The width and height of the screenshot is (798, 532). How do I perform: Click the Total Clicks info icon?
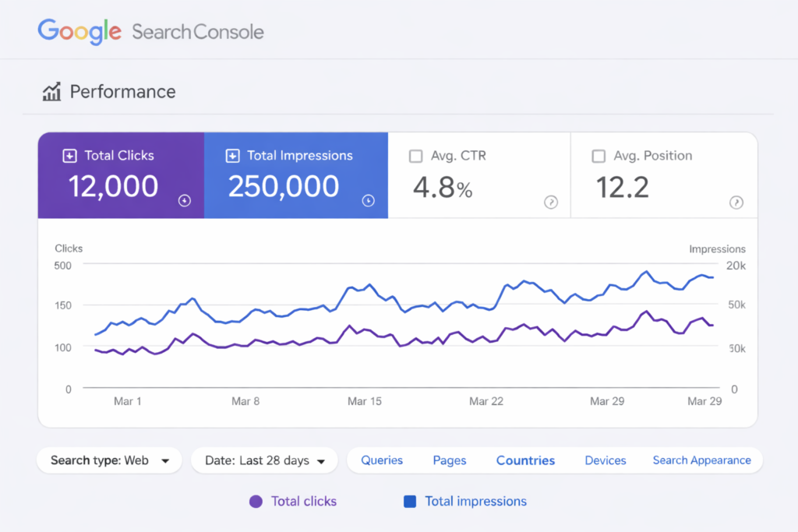[x=184, y=201]
